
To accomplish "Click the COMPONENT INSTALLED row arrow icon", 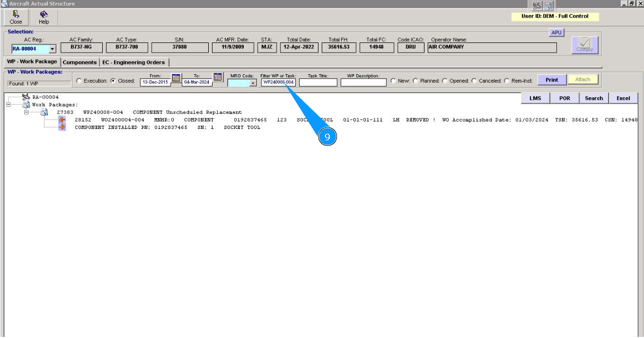I will point(62,127).
